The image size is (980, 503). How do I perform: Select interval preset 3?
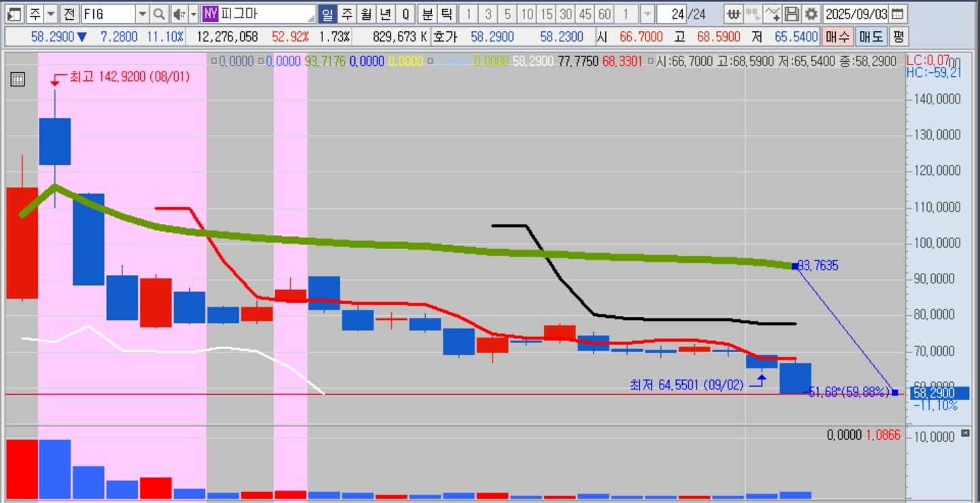point(488,14)
